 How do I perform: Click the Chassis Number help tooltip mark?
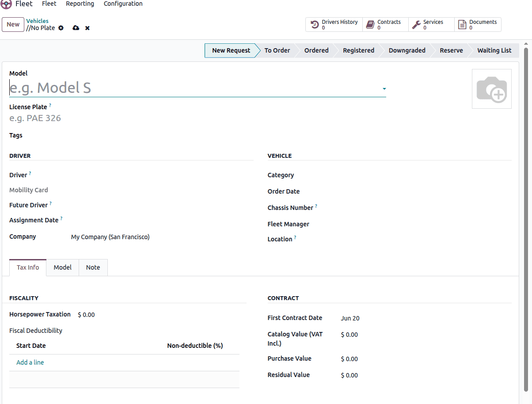coord(316,206)
